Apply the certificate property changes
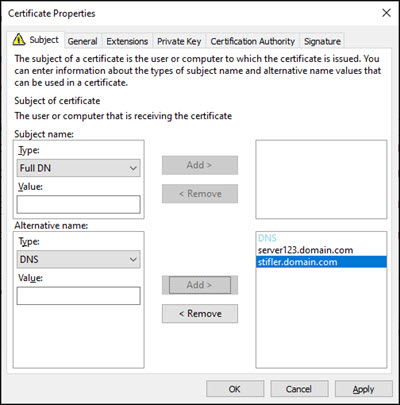 [364, 389]
